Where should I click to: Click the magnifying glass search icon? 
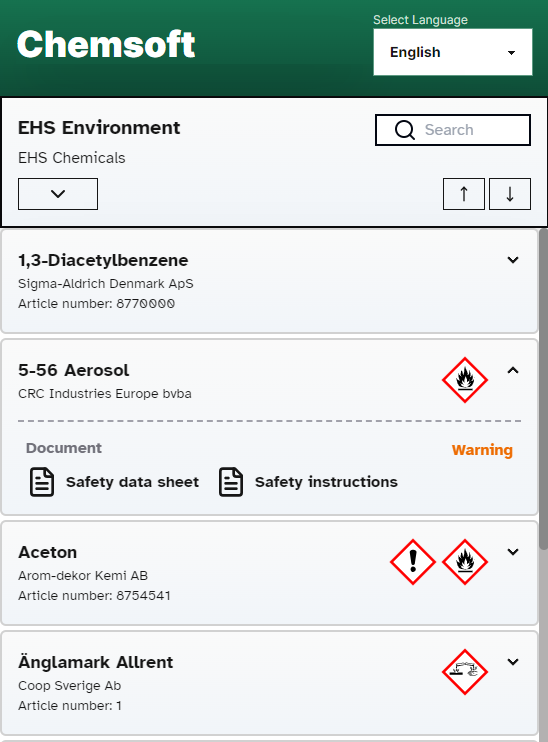tap(405, 130)
